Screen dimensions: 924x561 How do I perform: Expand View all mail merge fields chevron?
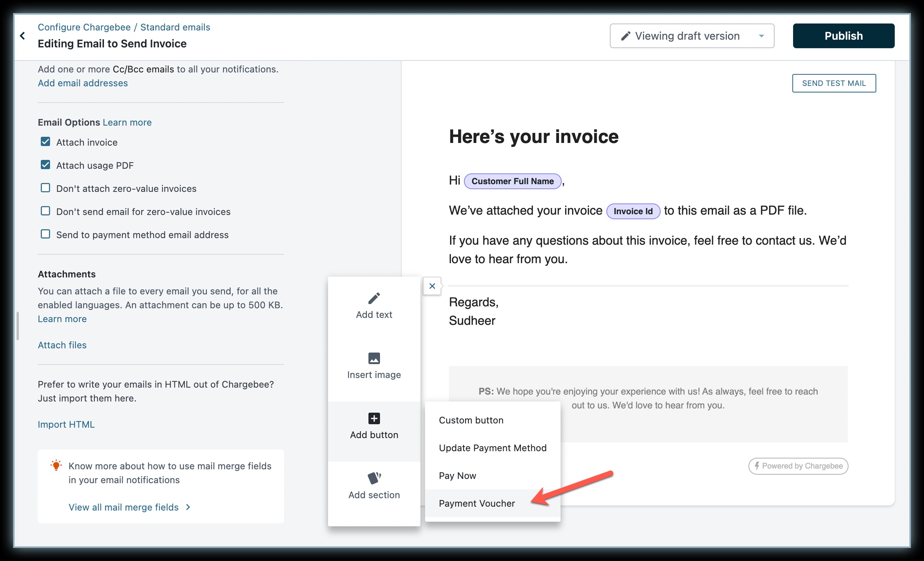pos(188,507)
